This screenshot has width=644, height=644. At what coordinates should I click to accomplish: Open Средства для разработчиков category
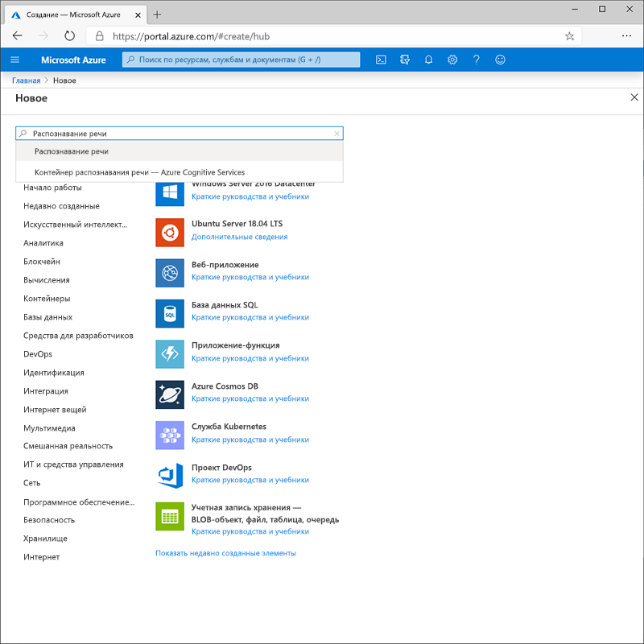(78, 335)
